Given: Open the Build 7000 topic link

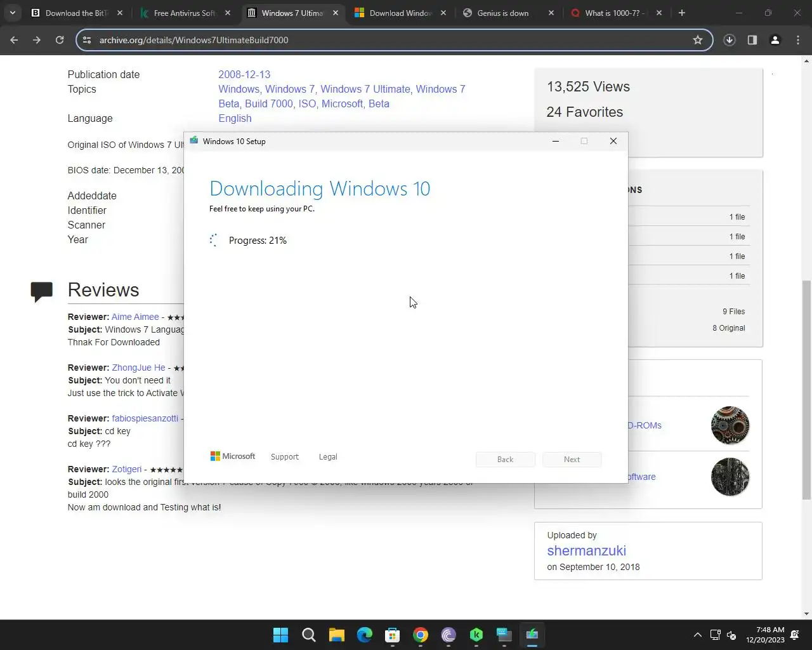Looking at the screenshot, I should [269, 103].
